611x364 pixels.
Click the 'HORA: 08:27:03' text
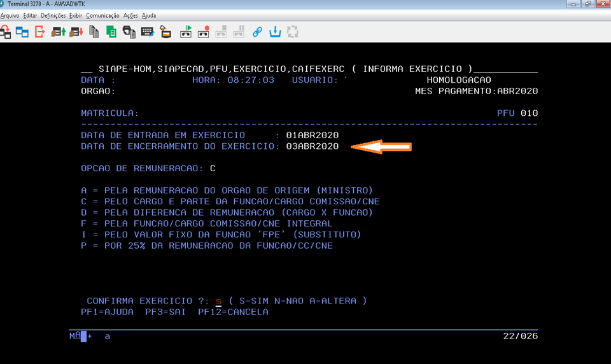[233, 80]
